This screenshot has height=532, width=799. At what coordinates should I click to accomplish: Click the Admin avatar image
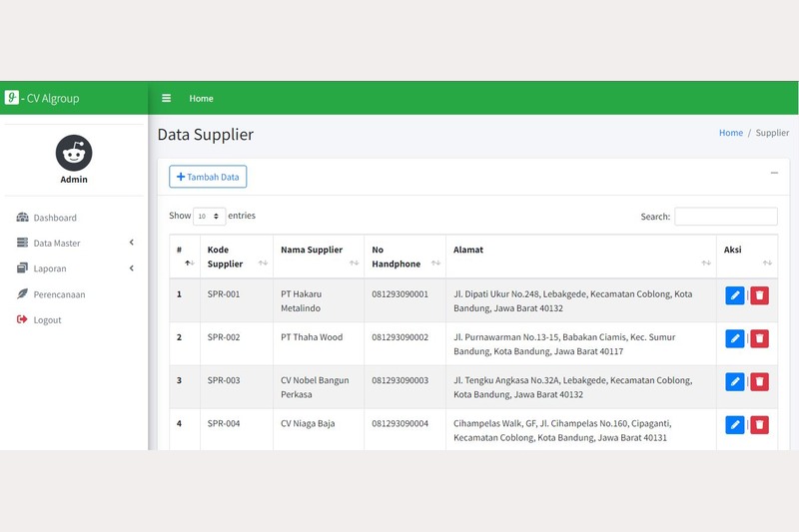click(74, 153)
